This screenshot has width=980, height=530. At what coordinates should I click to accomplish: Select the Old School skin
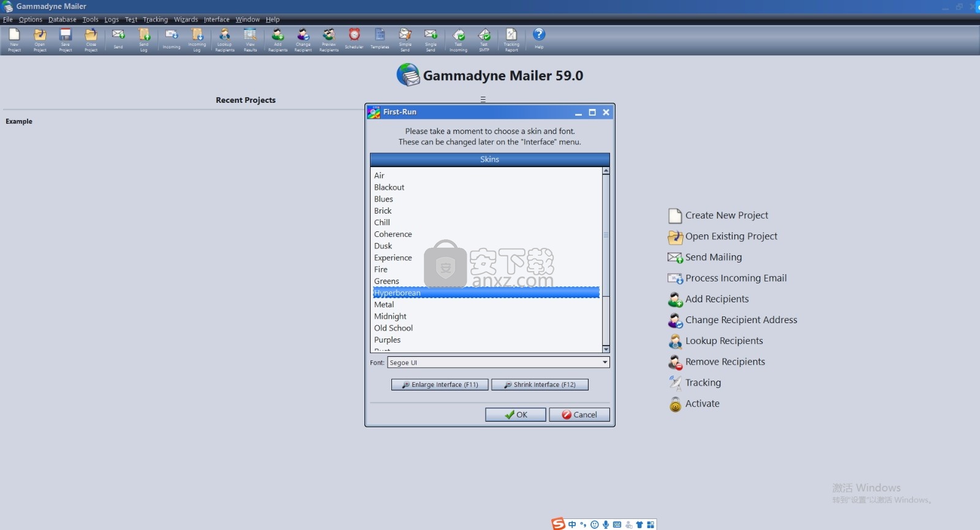point(487,328)
